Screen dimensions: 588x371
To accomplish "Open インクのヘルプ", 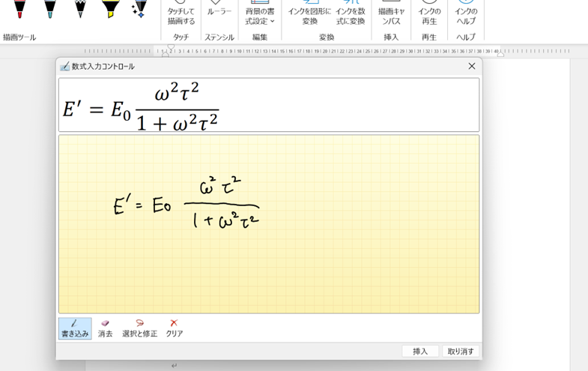I will (466, 13).
